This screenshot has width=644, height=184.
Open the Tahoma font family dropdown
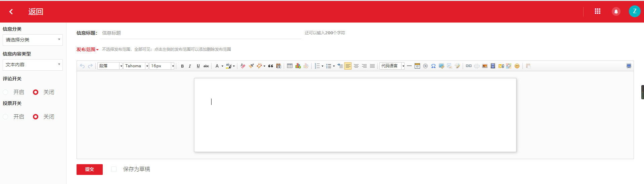[x=136, y=66]
